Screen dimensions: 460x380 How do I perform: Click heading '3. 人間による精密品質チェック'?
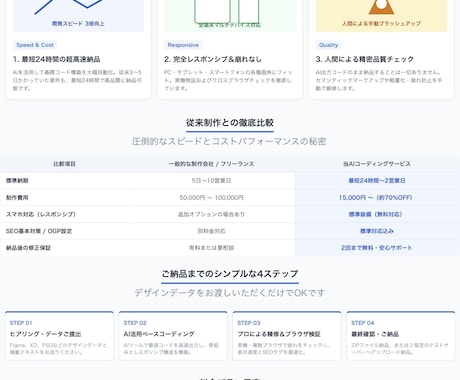(365, 59)
